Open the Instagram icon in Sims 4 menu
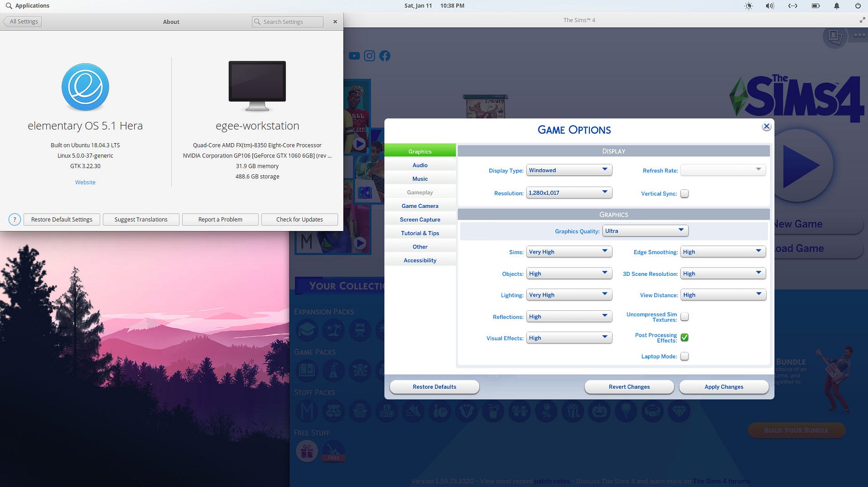The width and height of the screenshot is (868, 487). tap(370, 56)
